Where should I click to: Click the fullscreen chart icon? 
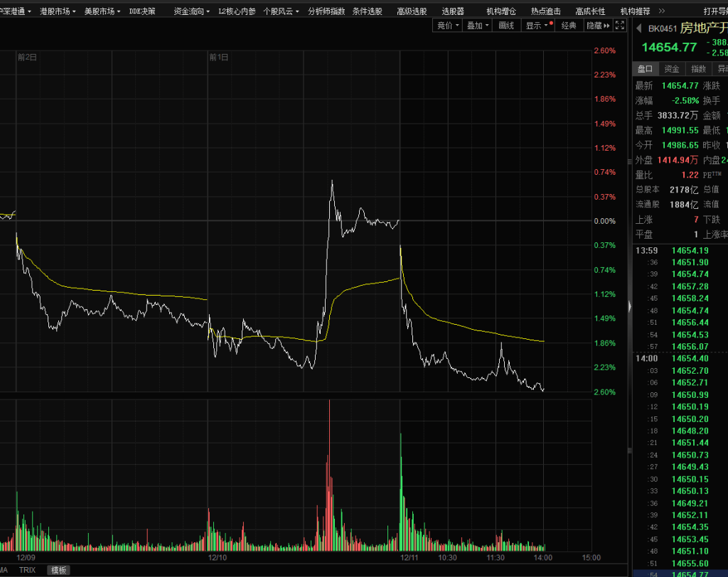(619, 25)
